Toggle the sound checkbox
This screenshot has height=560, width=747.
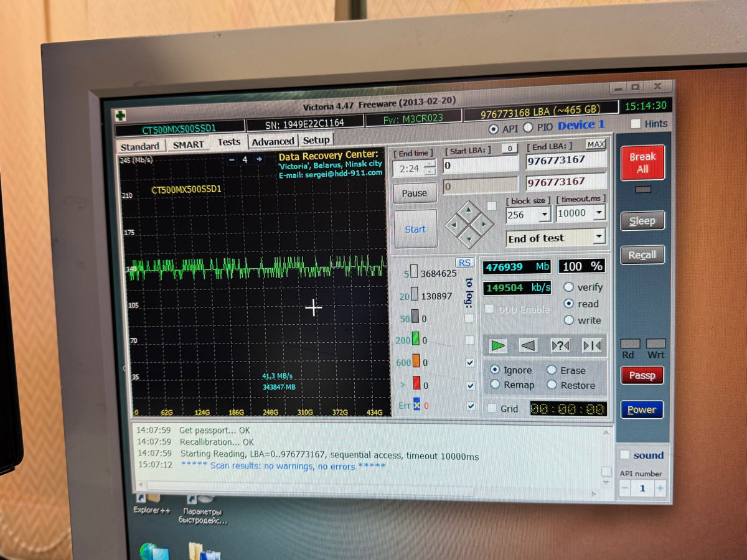[625, 455]
